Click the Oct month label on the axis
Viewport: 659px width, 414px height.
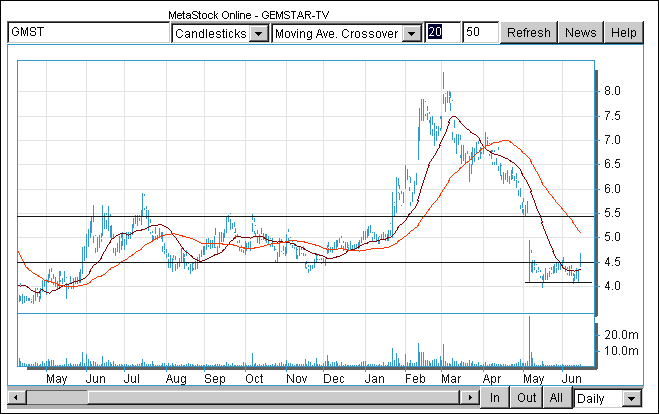254,379
